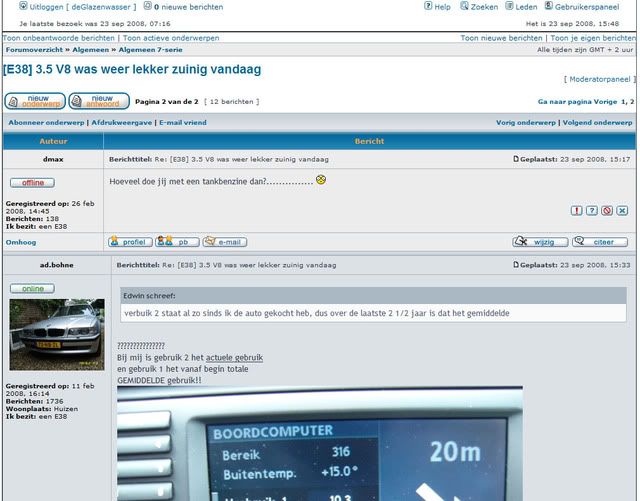This screenshot has height=501, width=640.
Task: Click the message envelope icon near nieuwe berichten
Action: (x=147, y=6)
